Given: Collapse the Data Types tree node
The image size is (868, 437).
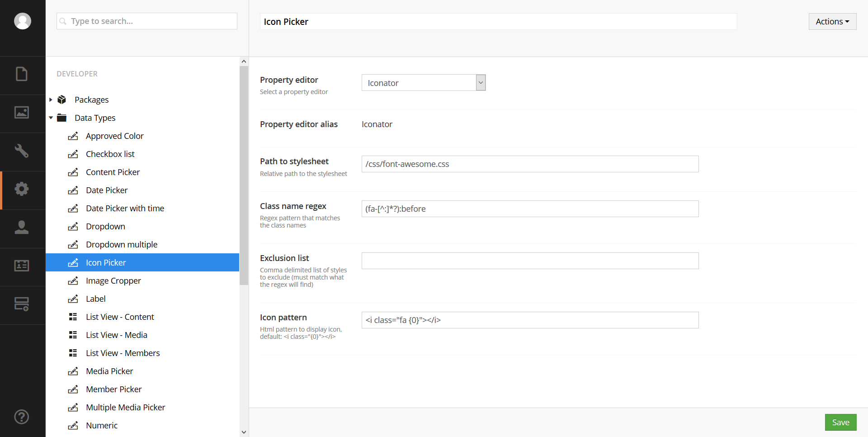Looking at the screenshot, I should click(x=51, y=118).
